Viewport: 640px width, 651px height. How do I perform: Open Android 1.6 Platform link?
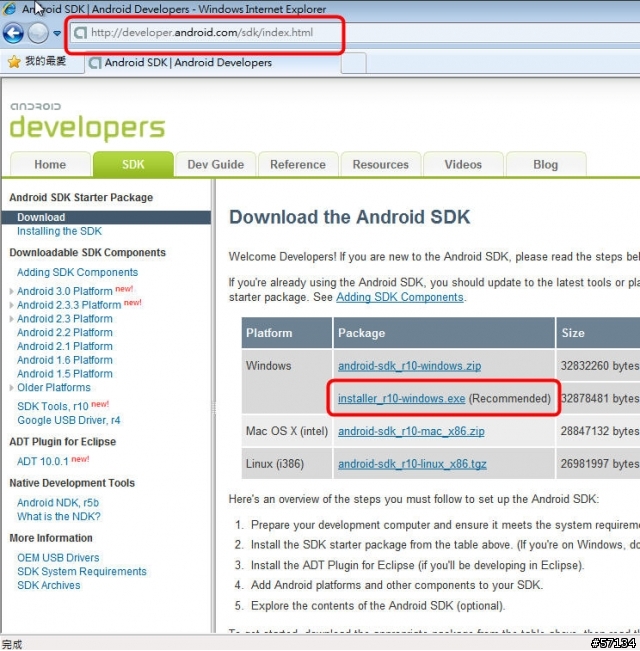[x=65, y=360]
